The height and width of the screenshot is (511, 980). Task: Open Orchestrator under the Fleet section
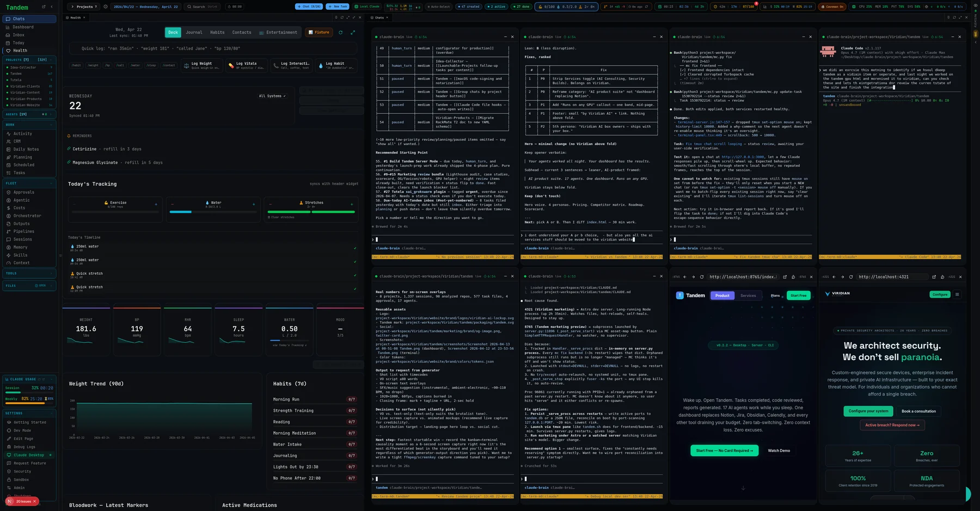pos(29,216)
